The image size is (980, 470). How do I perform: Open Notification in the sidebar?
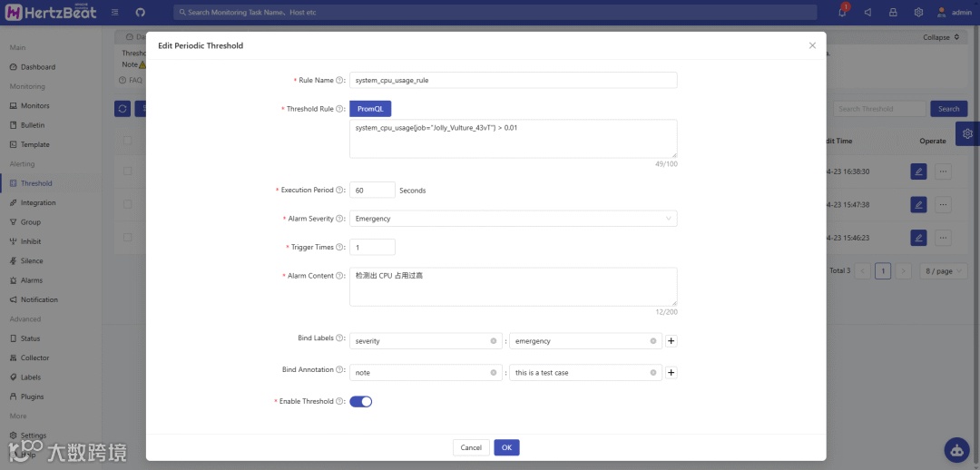(x=39, y=299)
